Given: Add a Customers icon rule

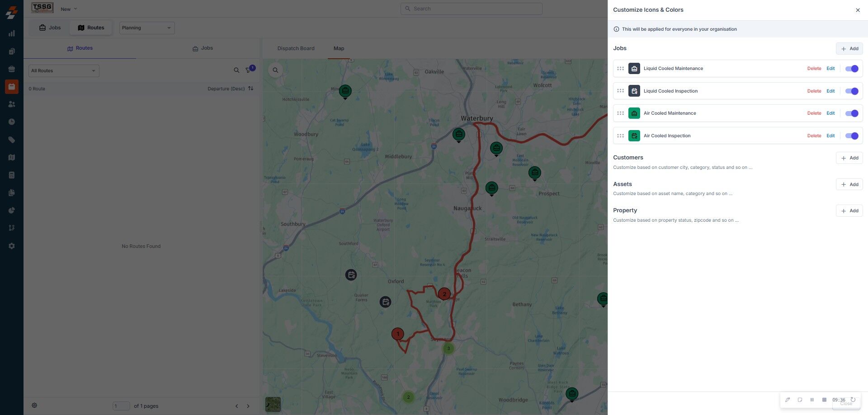Looking at the screenshot, I should [x=849, y=158].
